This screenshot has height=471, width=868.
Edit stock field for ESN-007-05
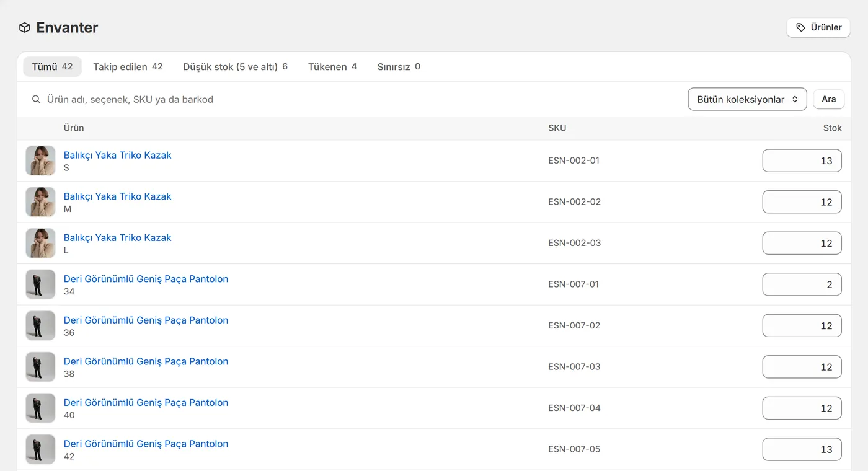click(802, 449)
